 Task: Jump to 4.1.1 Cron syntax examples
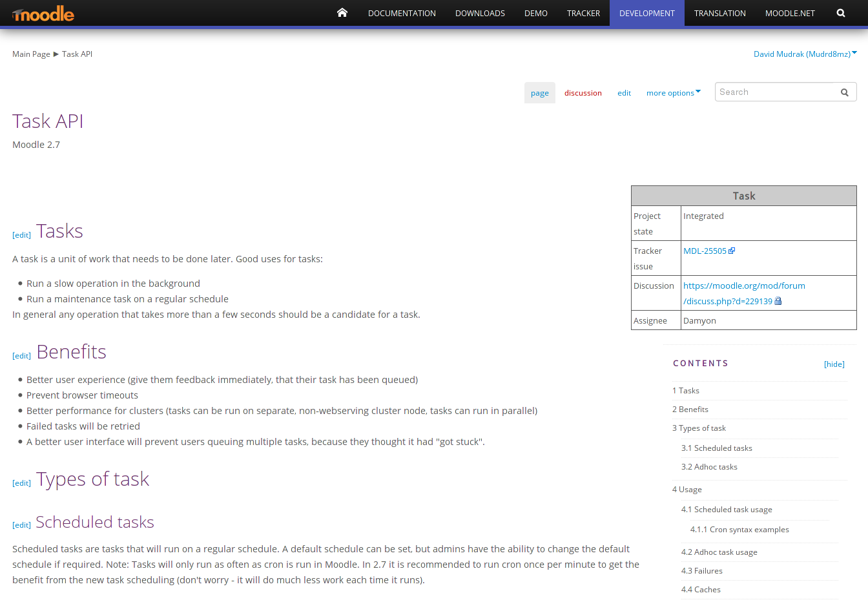coord(739,530)
